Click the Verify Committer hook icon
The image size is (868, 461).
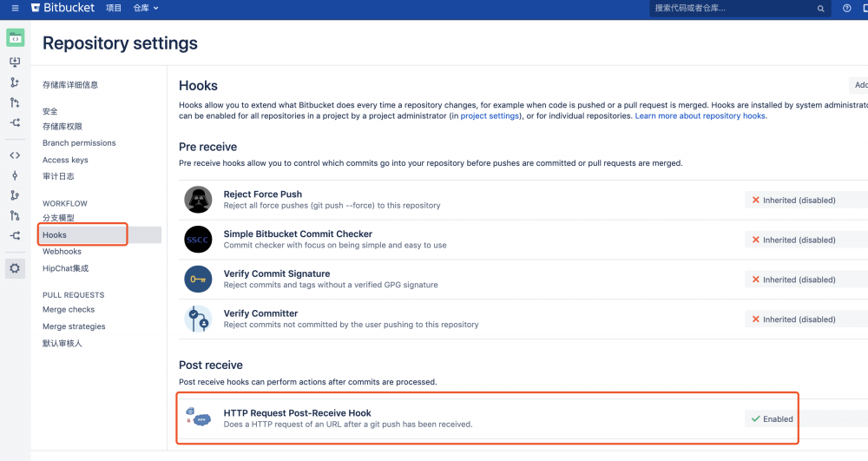198,319
